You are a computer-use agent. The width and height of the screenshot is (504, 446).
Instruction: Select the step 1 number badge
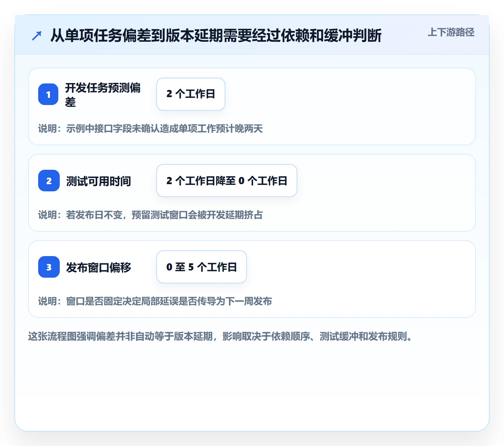pyautogui.click(x=48, y=94)
